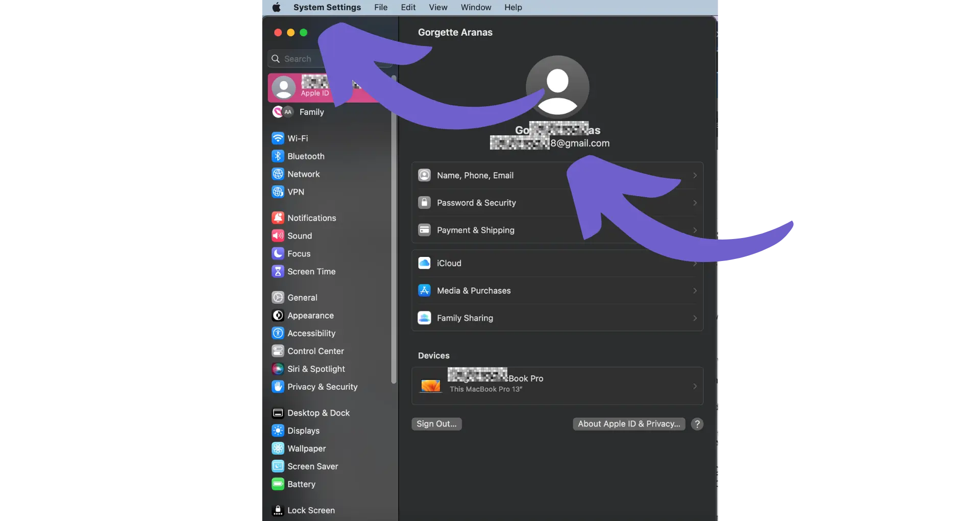Click the "iCloud" row label

coord(449,264)
